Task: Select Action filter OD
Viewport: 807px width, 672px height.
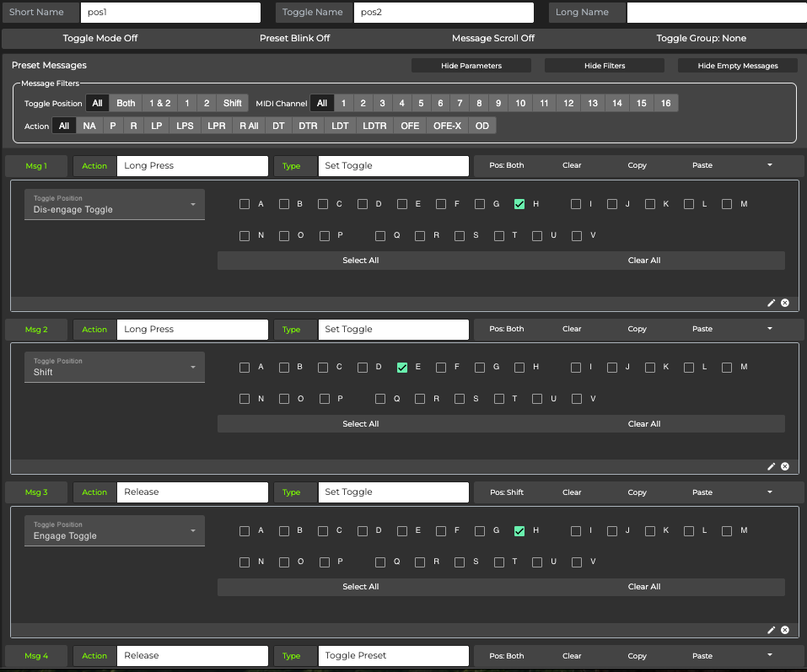Action: click(x=482, y=126)
